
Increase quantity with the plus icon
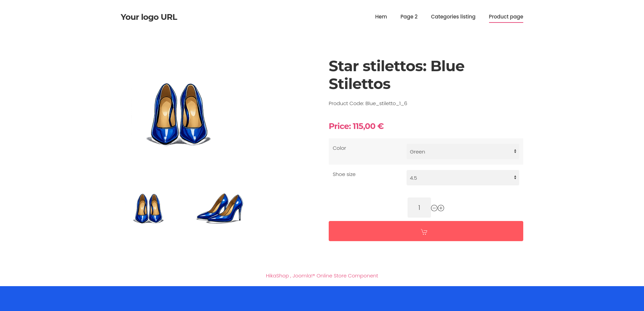coord(441,208)
